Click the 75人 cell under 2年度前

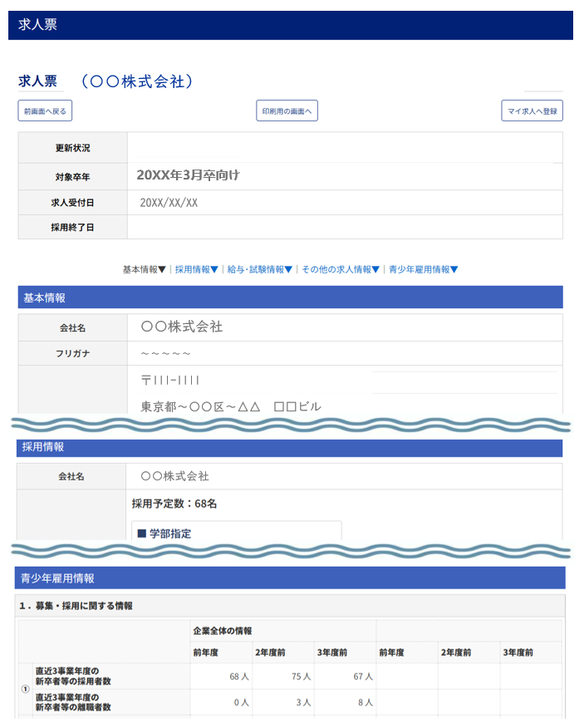(301, 676)
